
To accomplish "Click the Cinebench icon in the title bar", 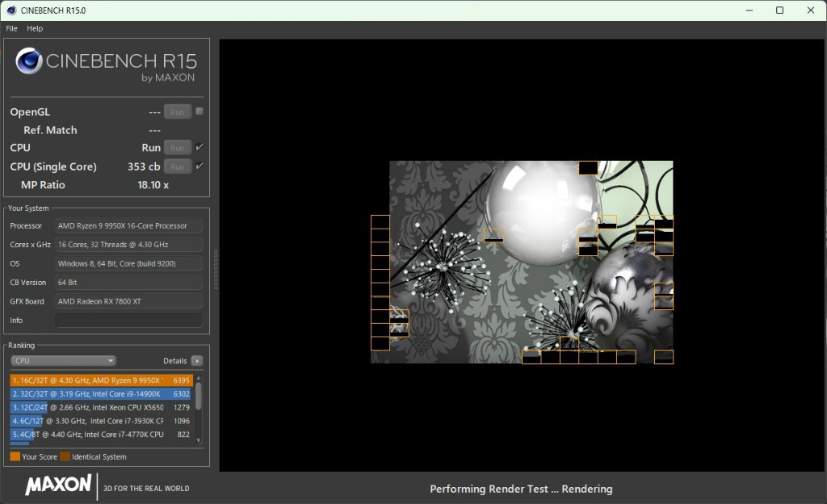I will pos(10,10).
